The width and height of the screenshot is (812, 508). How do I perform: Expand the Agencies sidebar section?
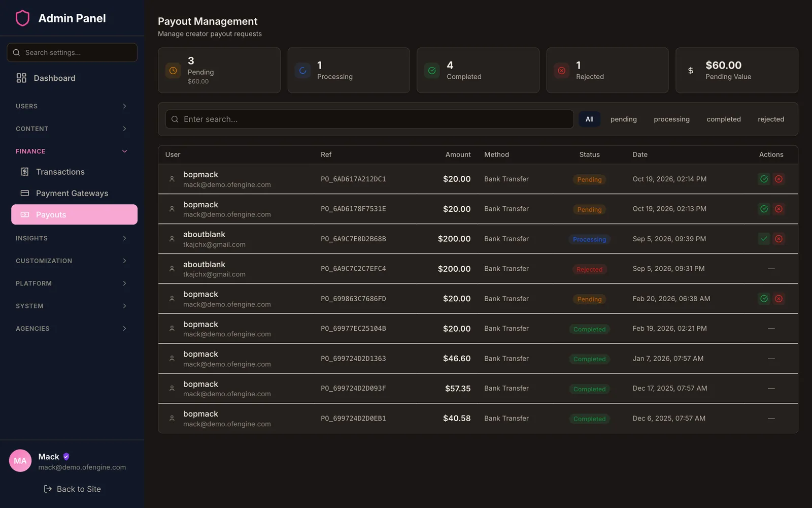[x=72, y=329]
